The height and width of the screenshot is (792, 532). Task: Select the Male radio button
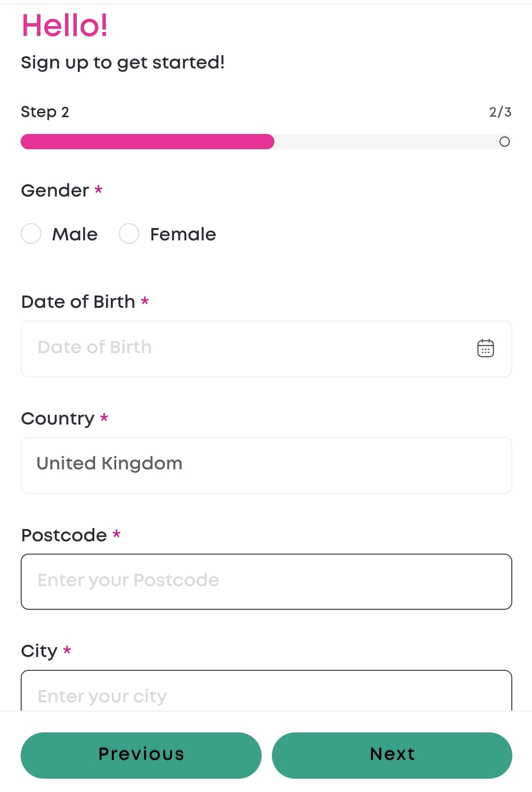[31, 233]
